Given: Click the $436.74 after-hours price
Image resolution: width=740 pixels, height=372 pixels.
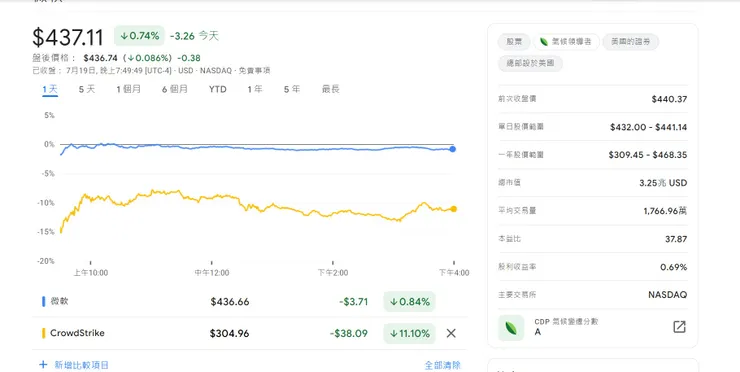Looking at the screenshot, I should tap(101, 58).
